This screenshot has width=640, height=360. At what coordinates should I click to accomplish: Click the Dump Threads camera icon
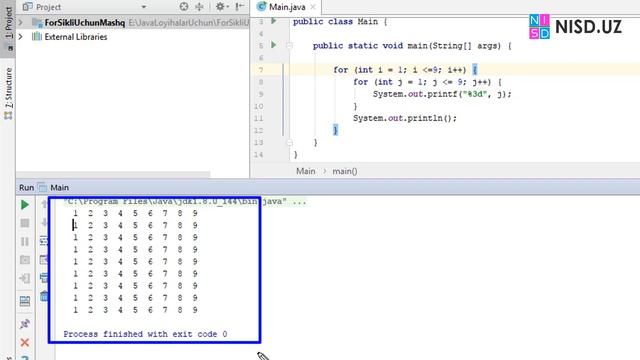pos(24,260)
